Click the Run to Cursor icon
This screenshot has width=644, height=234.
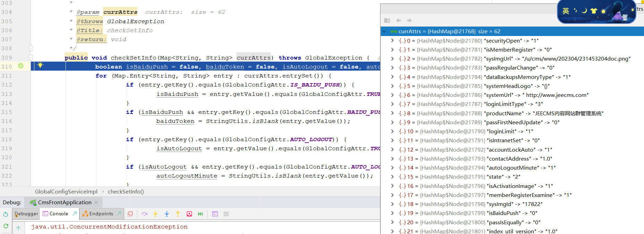point(200,214)
